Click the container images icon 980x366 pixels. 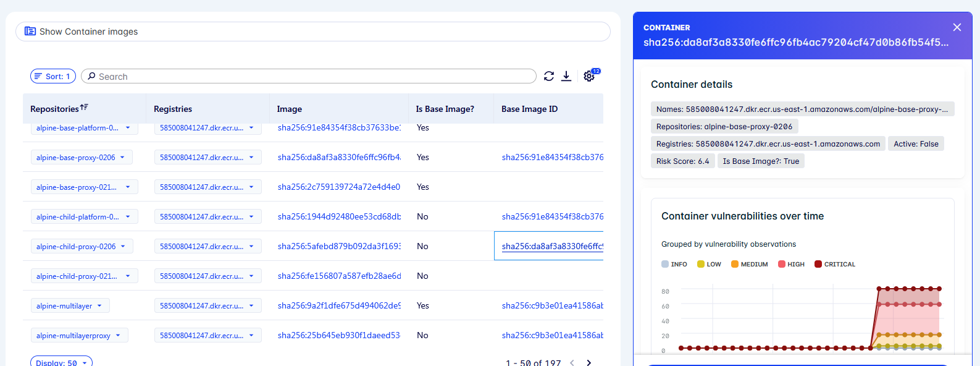pyautogui.click(x=30, y=31)
